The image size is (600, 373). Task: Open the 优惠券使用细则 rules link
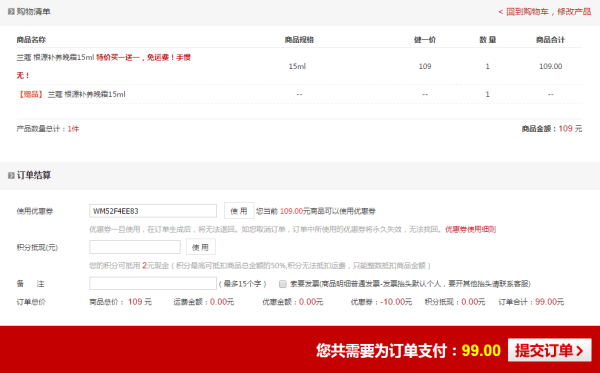470,229
